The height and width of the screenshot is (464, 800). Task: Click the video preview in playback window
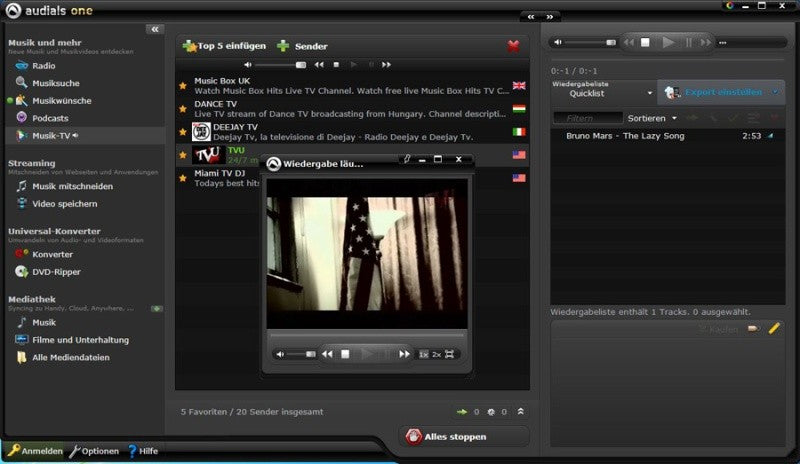click(367, 254)
